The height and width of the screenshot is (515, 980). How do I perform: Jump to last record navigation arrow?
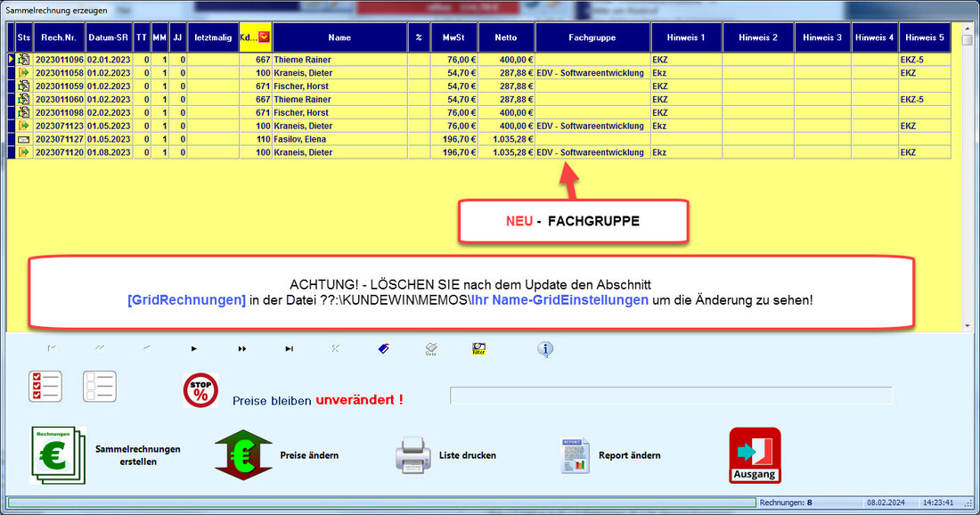(289, 348)
